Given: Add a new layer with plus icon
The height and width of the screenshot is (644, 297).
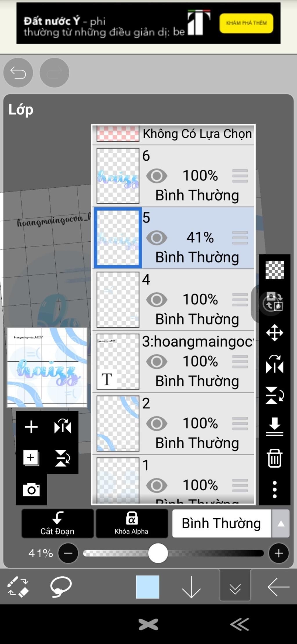Looking at the screenshot, I should click(x=31, y=427).
